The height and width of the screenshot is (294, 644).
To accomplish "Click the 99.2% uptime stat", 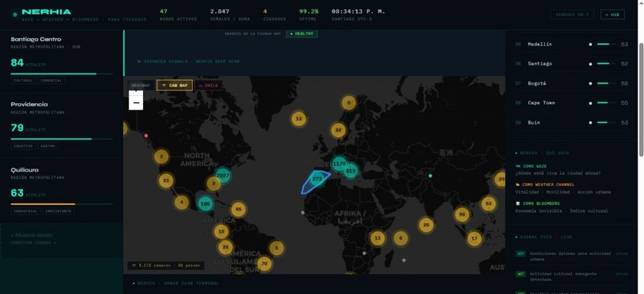I will (x=308, y=15).
